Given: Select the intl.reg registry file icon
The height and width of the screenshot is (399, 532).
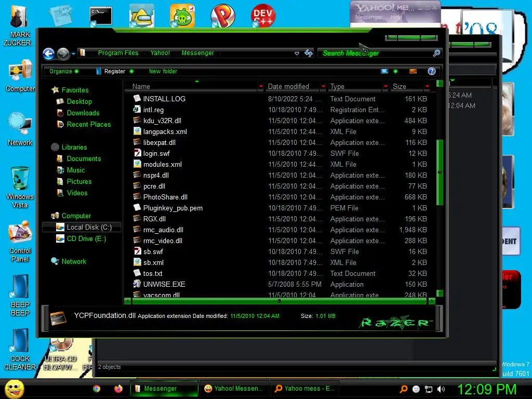Looking at the screenshot, I should point(137,109).
